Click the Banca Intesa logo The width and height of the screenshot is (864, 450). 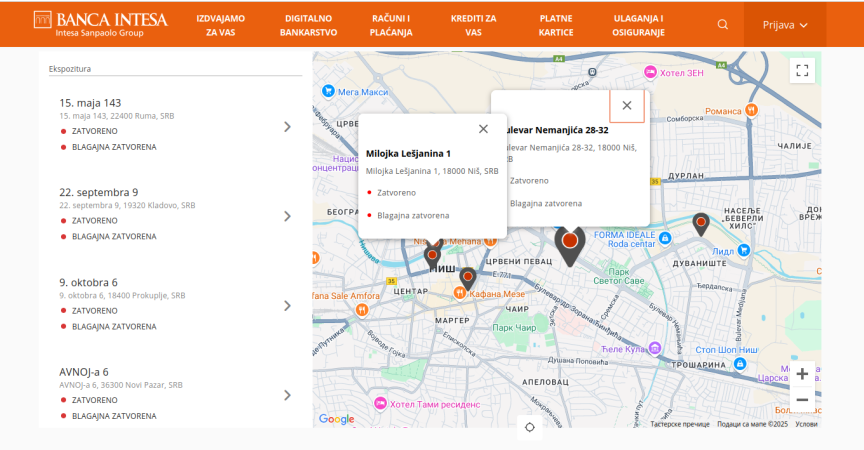point(100,24)
